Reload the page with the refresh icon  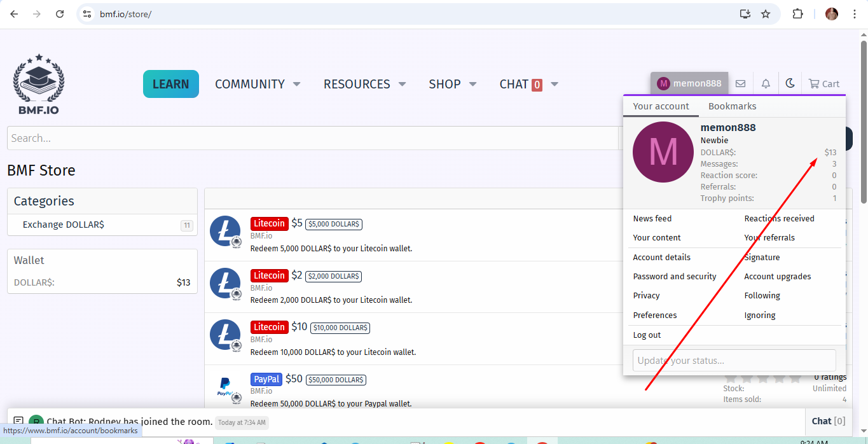pyautogui.click(x=60, y=14)
